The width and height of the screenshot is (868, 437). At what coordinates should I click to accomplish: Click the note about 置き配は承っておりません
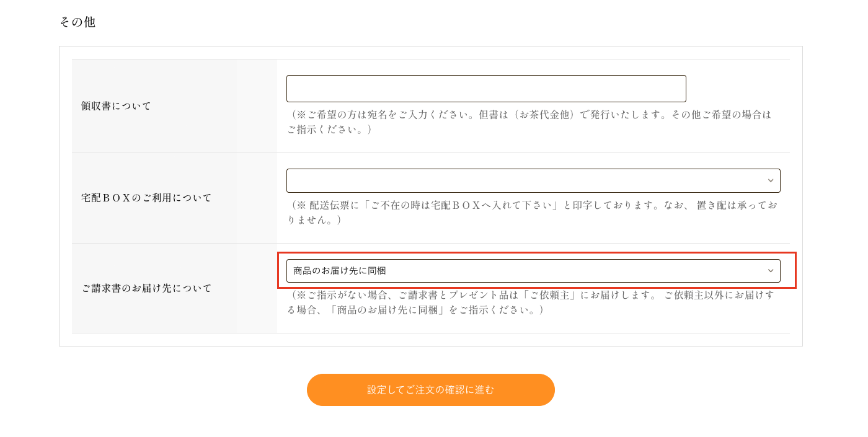532,212
